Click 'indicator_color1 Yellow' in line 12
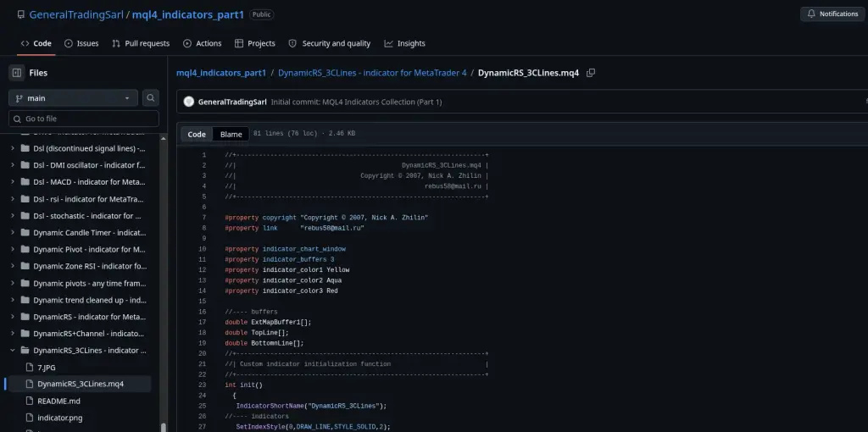868x432 pixels. pos(305,270)
